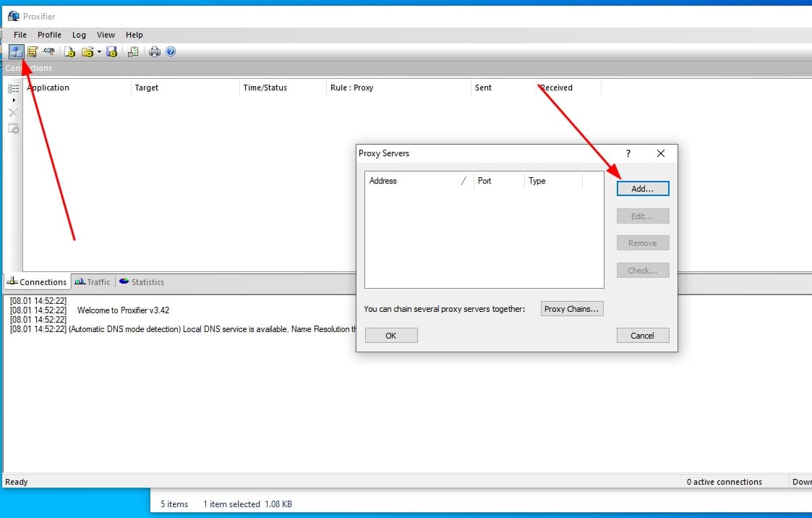The height and width of the screenshot is (518, 812).
Task: Click the printer icon in toolbar
Action: pyautogui.click(x=154, y=51)
